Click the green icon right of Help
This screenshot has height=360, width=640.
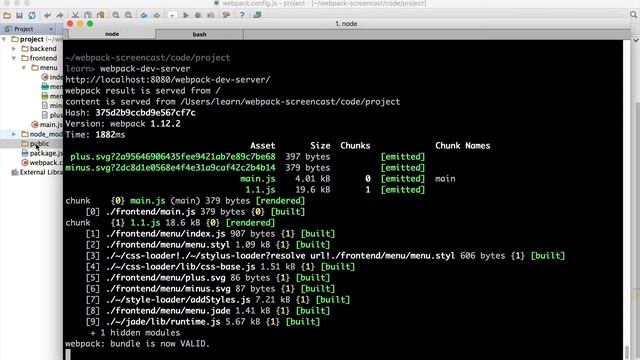coord(257,16)
